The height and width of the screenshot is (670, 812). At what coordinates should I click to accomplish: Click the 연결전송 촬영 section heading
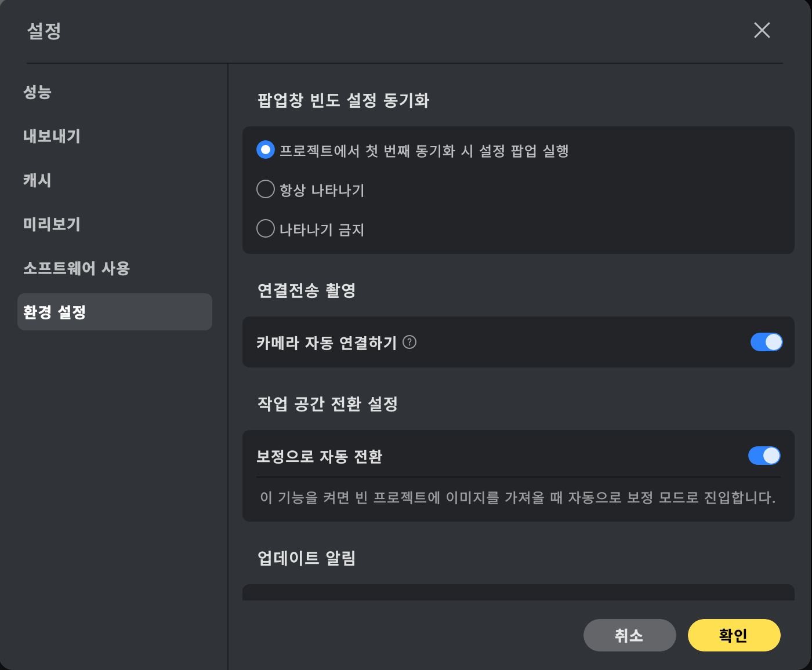(307, 290)
